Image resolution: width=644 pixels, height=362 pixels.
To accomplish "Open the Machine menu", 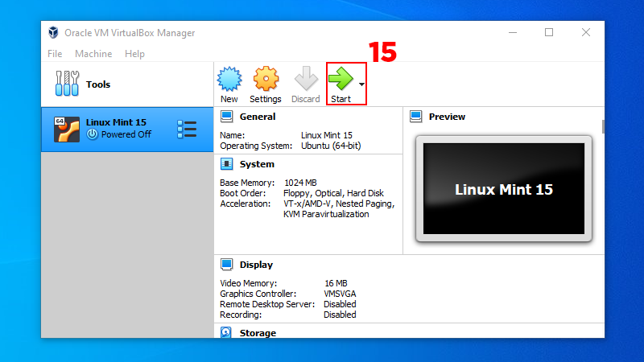I will [93, 54].
